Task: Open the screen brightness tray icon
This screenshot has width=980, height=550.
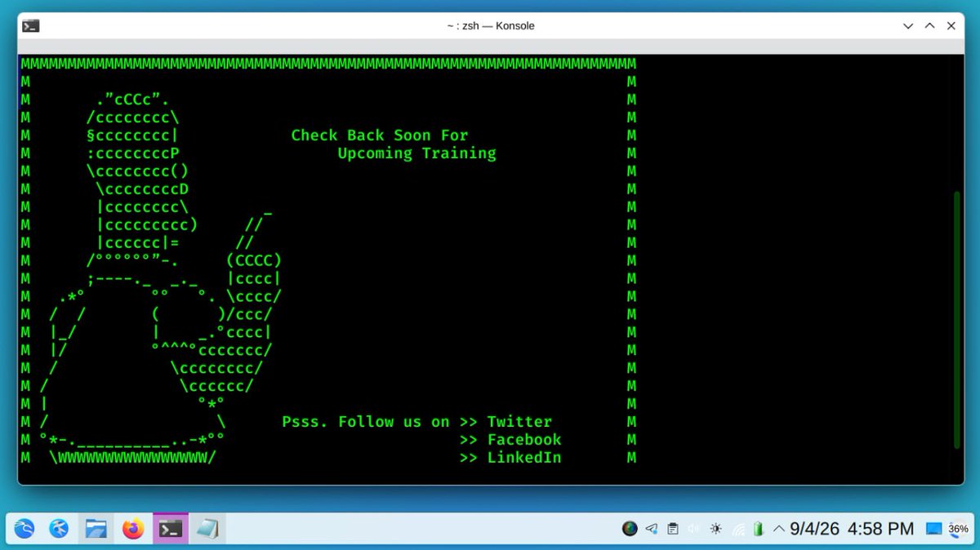Action: pos(716,529)
